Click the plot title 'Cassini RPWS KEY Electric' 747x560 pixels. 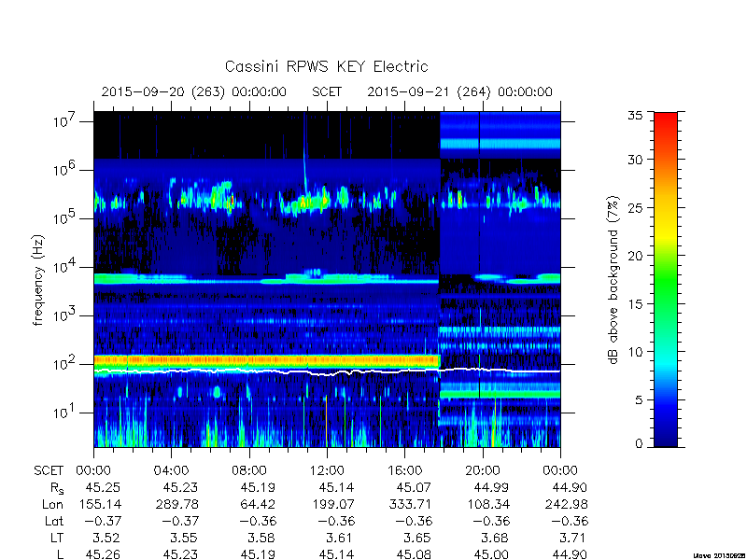click(326, 66)
